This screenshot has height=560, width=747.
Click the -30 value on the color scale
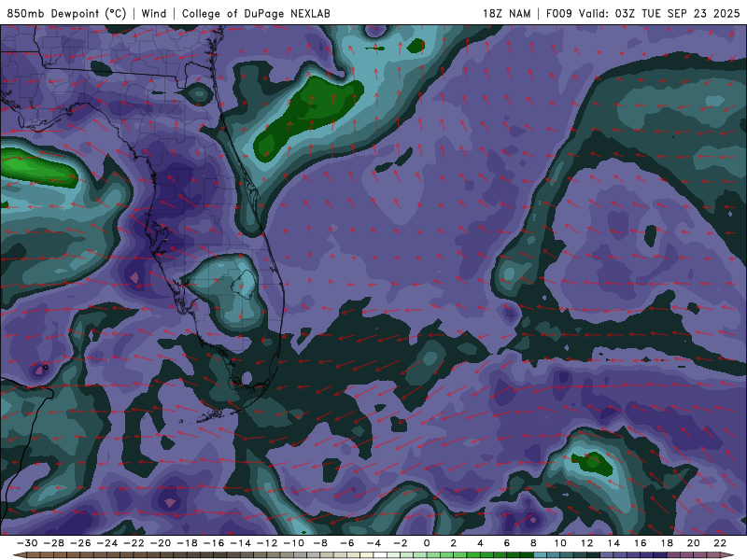click(x=27, y=543)
